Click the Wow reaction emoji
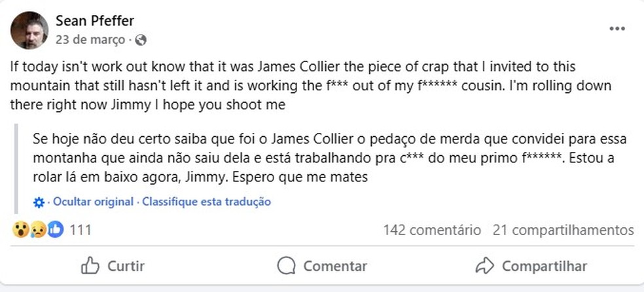The height and width of the screenshot is (292, 644). point(20,230)
